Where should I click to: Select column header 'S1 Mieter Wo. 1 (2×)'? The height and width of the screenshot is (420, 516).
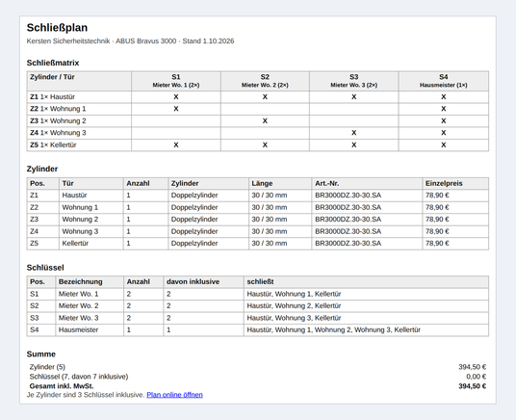[176, 81]
